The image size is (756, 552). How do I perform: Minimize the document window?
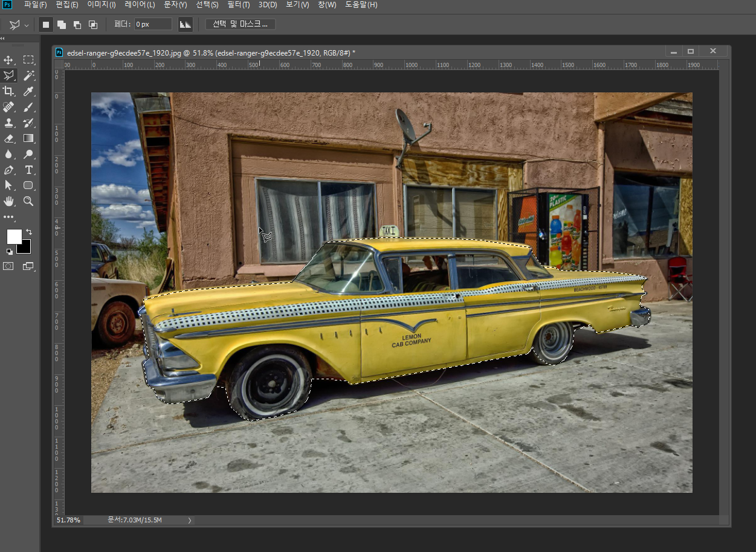tap(673, 52)
